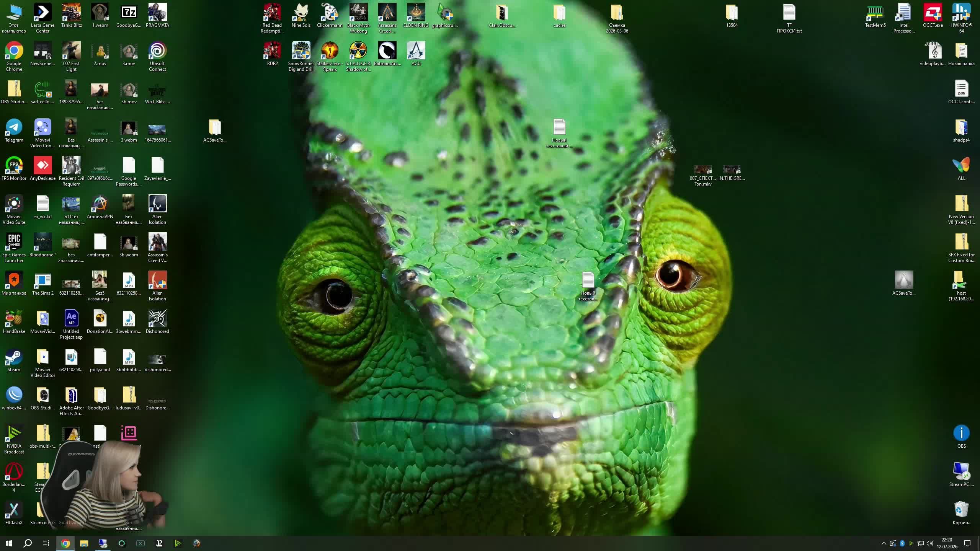Select HWiNFO 64 desktop icon
This screenshot has width=980, height=551.
click(x=961, y=18)
